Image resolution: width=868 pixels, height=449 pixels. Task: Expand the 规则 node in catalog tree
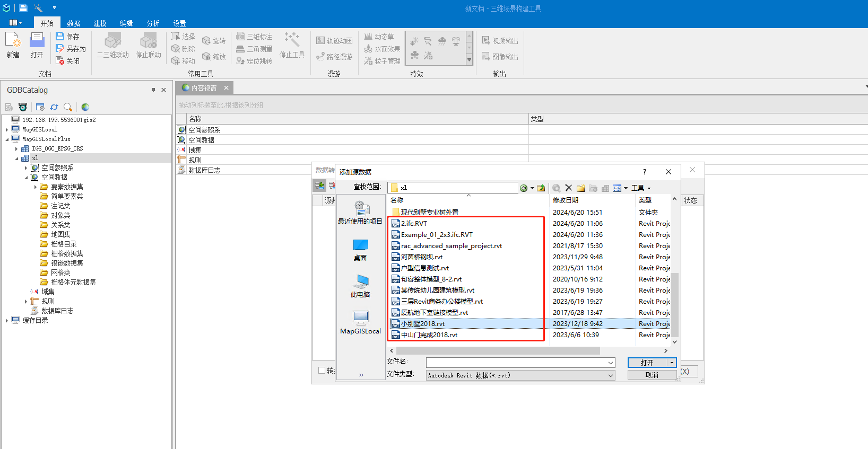26,302
